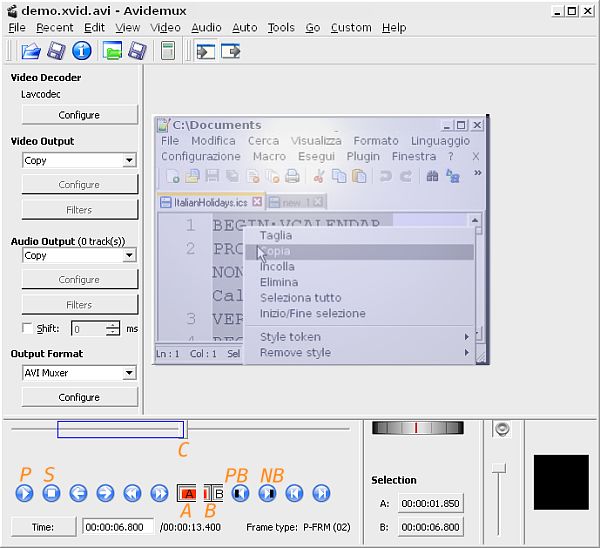The width and height of the screenshot is (600, 548).
Task: Click Configure under Video Decoder
Action: [79, 115]
